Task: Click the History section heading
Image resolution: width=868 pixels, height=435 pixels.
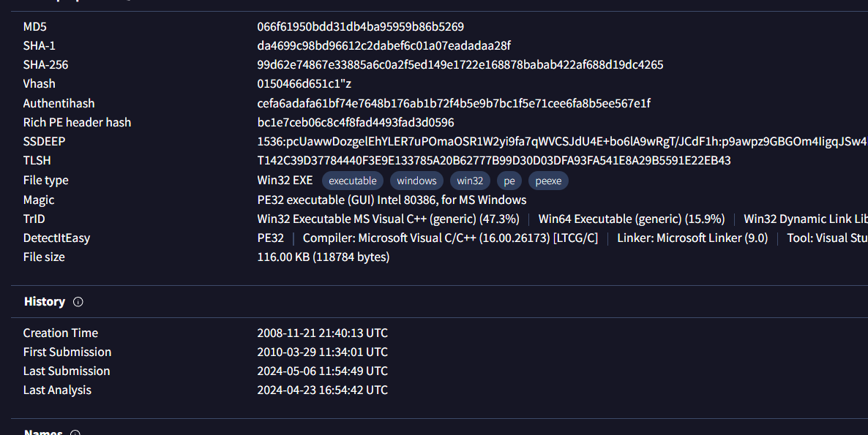Action: pos(45,302)
